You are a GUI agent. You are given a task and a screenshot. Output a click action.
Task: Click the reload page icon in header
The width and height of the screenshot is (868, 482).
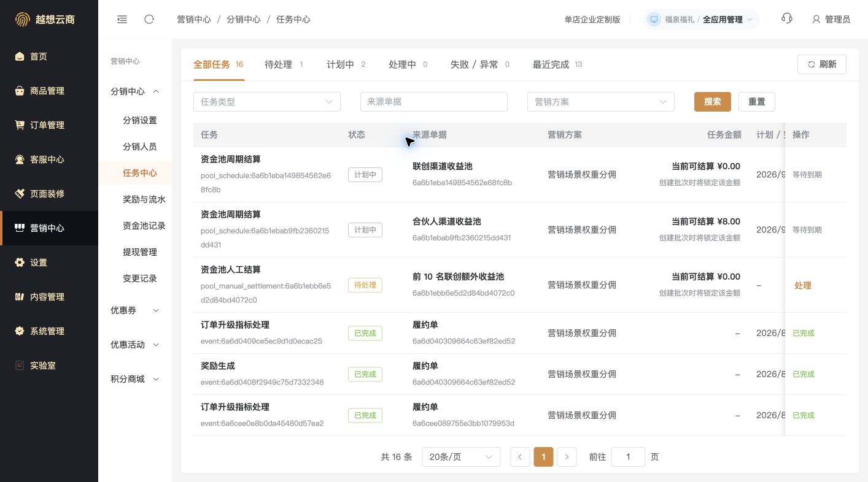point(149,20)
